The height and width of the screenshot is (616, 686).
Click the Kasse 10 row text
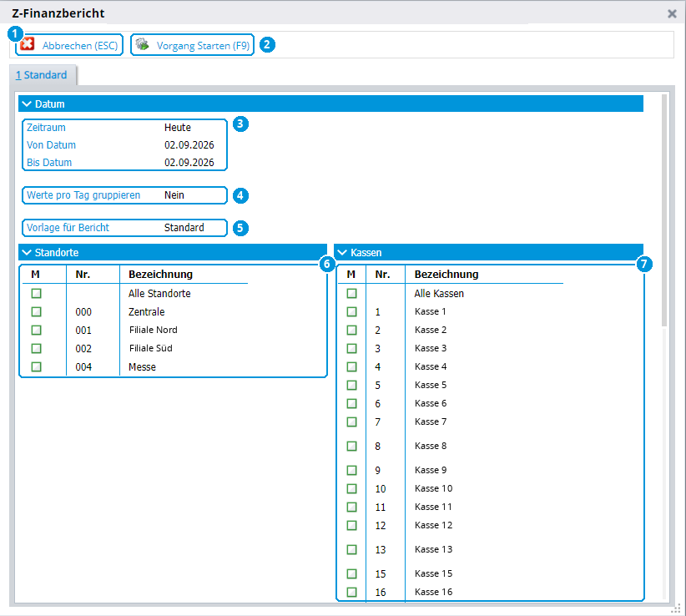coord(433,488)
